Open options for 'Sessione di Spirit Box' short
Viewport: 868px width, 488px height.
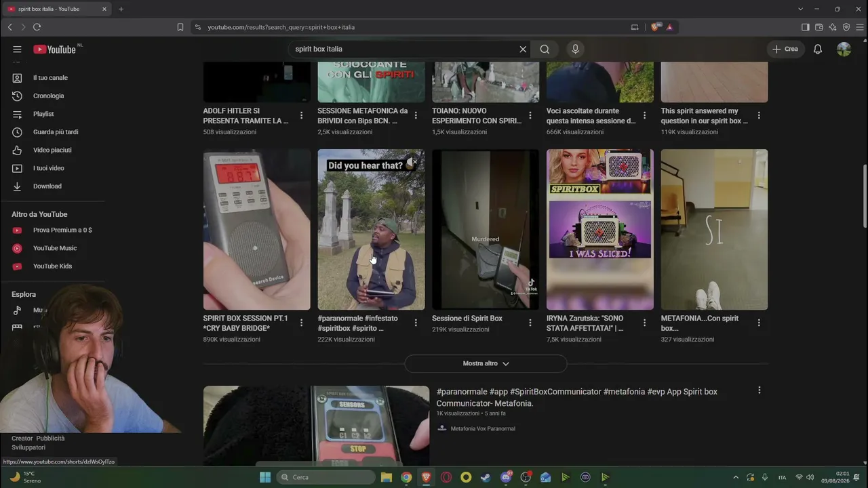pos(530,323)
